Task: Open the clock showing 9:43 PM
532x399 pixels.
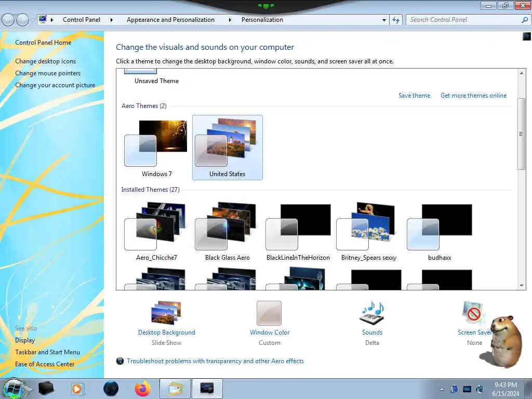Action: [506, 389]
